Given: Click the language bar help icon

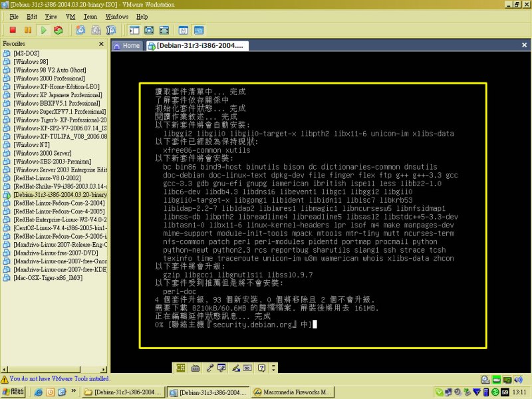Looking at the screenshot, I should point(261,368).
